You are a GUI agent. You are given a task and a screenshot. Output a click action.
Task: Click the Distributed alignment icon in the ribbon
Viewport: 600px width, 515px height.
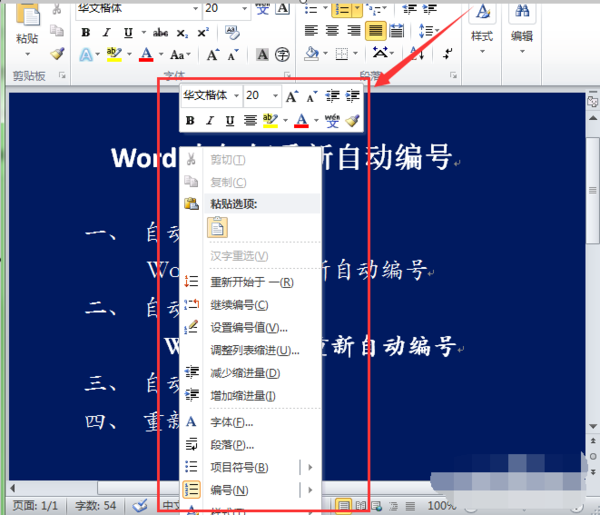tap(396, 30)
